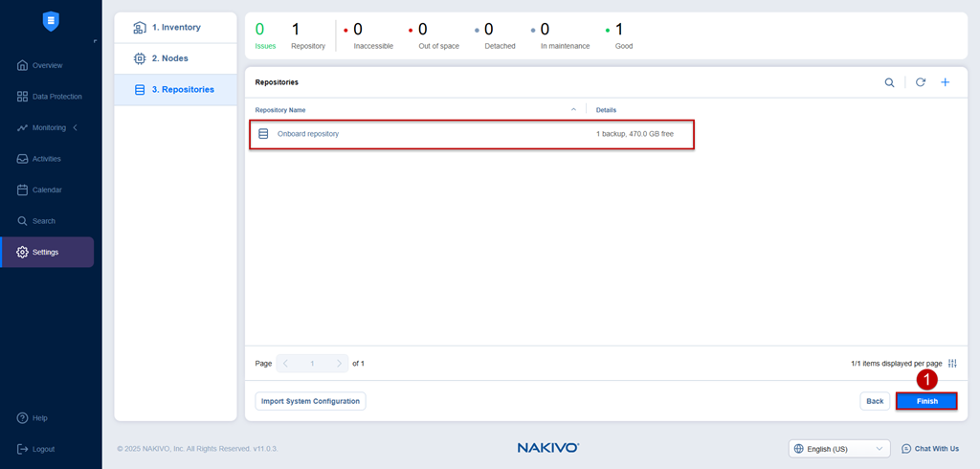Filter by In maintenance count
The height and width of the screenshot is (469, 980).
point(561,35)
